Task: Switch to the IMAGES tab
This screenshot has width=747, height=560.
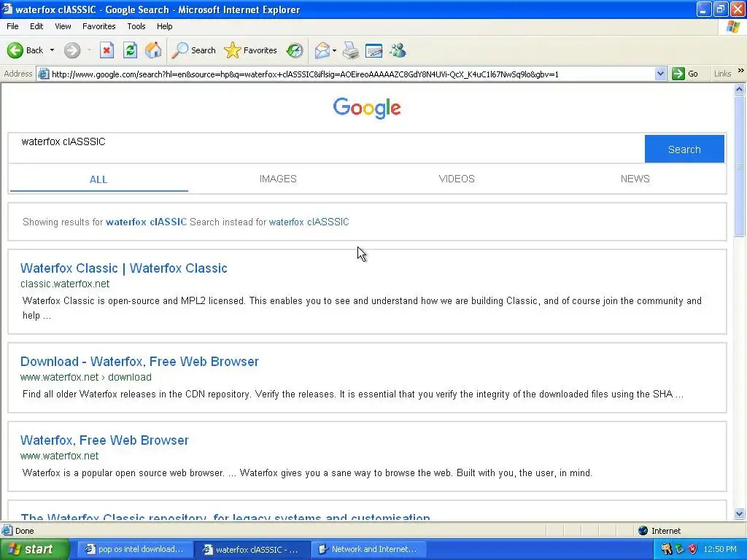Action: tap(278, 179)
